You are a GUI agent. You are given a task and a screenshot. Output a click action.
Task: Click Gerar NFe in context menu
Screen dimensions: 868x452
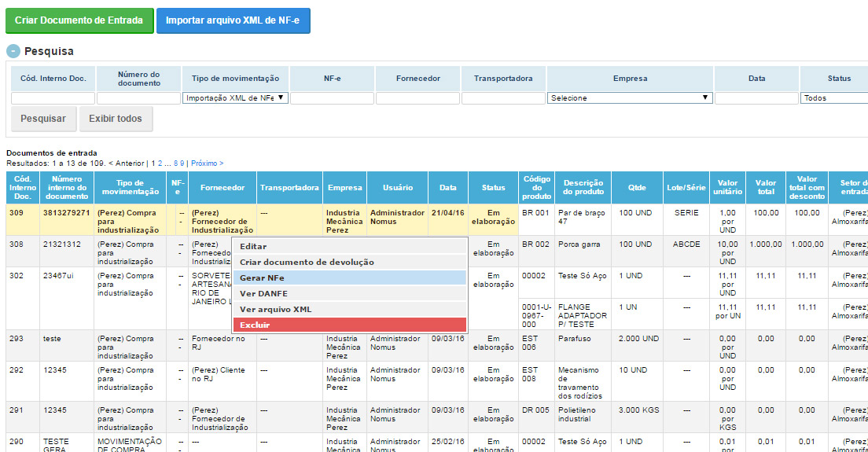point(349,277)
